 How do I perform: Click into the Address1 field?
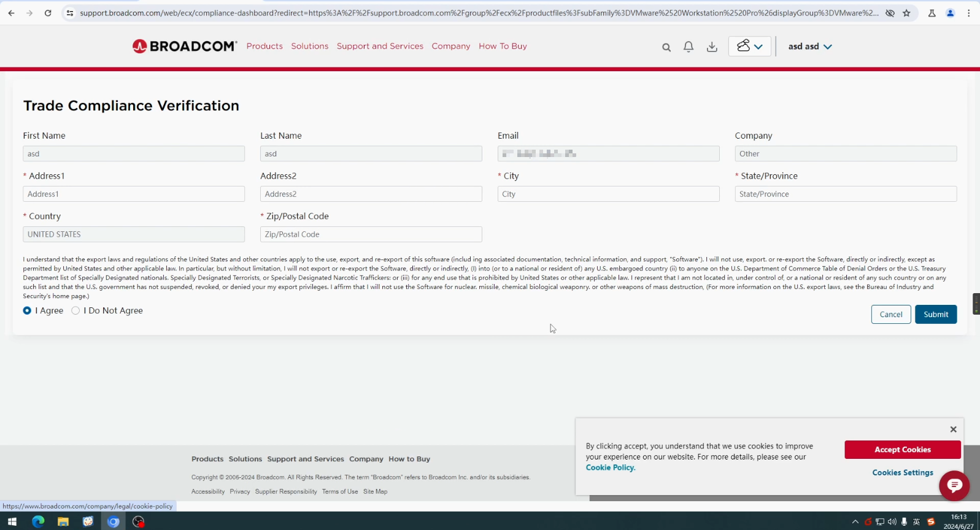134,194
